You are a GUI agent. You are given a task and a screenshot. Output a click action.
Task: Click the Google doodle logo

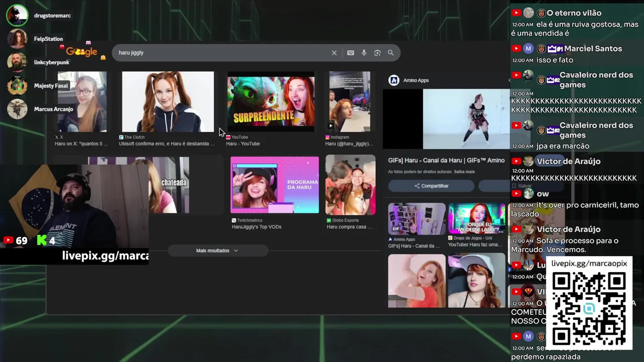coord(83,51)
